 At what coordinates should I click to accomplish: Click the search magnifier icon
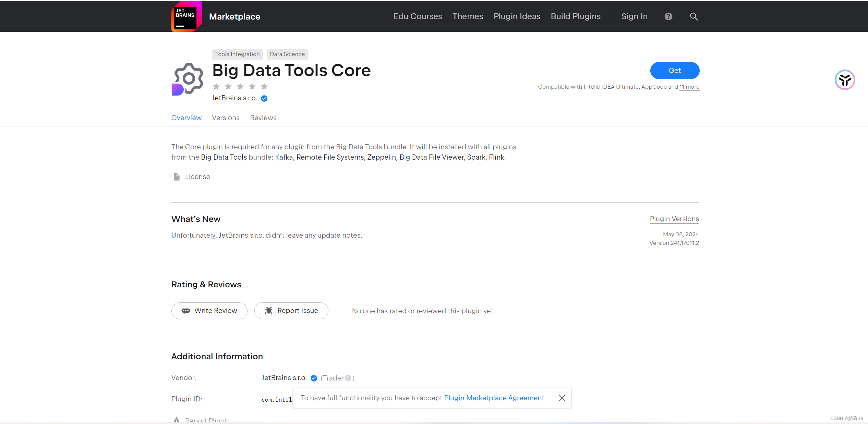click(694, 16)
